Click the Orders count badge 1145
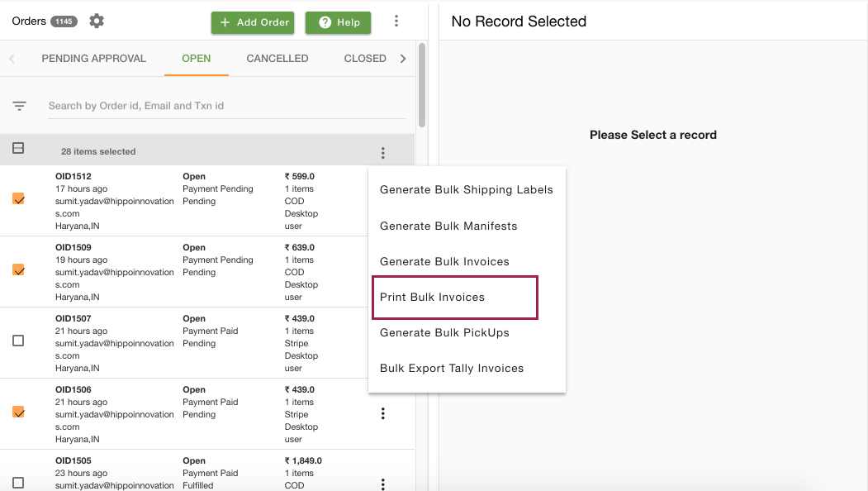 point(64,21)
